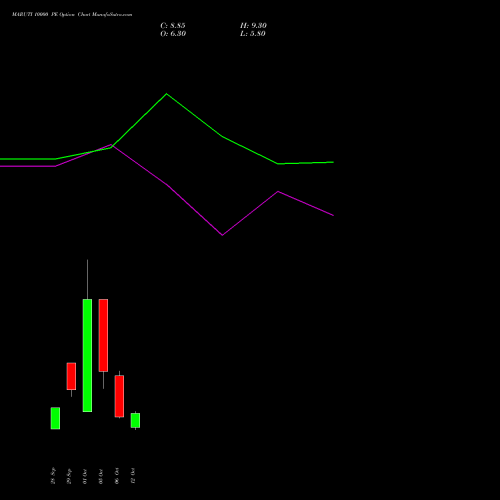Click the red 06 Oct candlestick

pyautogui.click(x=119, y=396)
